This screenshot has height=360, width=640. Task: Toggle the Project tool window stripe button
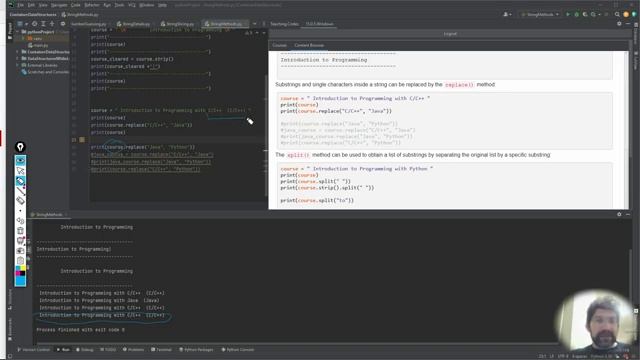(10, 32)
